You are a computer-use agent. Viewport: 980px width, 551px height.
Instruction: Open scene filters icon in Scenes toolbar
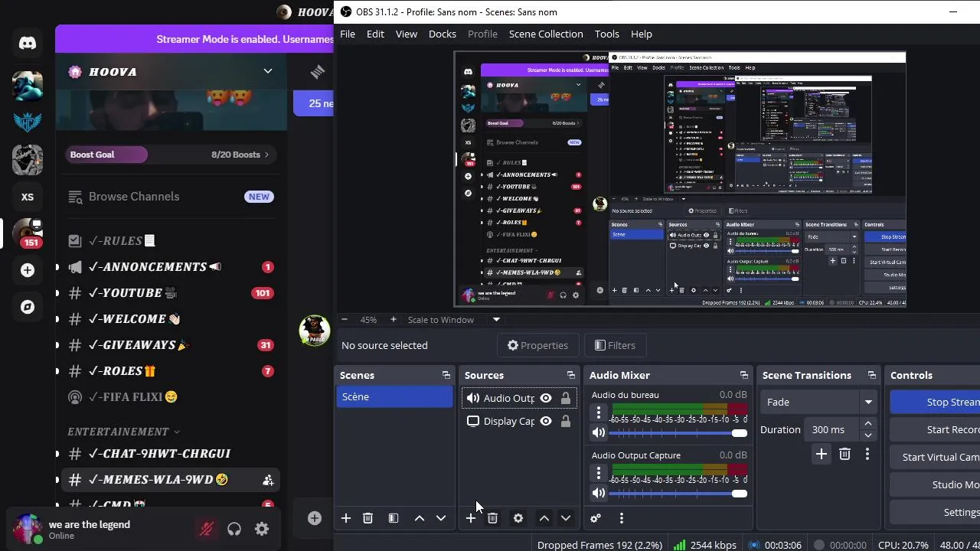click(x=394, y=518)
